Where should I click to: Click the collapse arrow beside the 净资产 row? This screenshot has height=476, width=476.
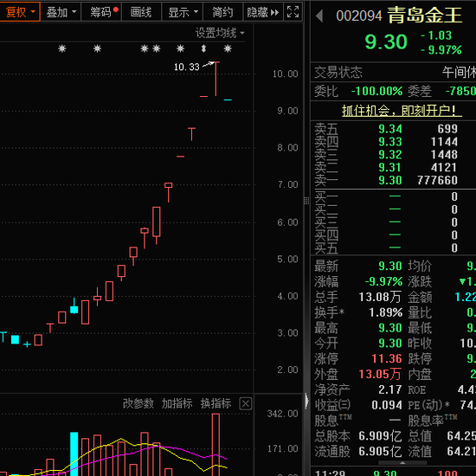(x=306, y=401)
